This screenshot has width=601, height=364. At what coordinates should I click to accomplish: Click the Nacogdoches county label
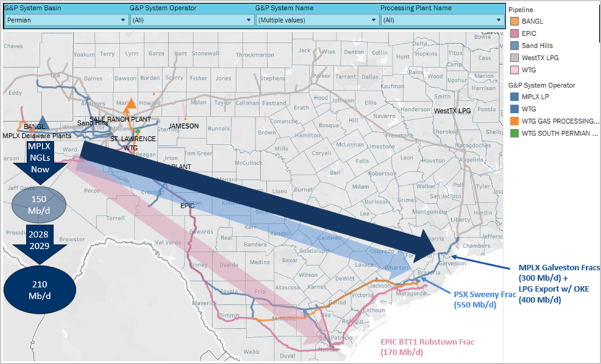click(x=473, y=145)
